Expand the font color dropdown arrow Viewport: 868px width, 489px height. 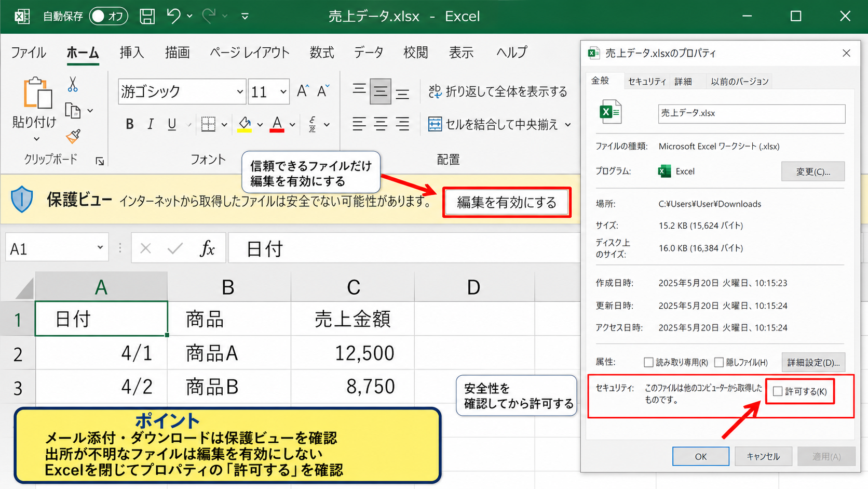point(292,125)
